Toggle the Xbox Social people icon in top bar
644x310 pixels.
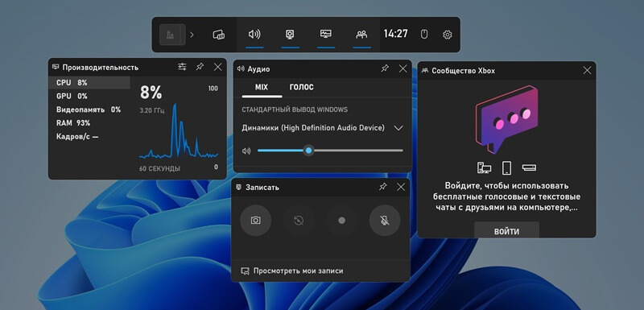pyautogui.click(x=361, y=35)
